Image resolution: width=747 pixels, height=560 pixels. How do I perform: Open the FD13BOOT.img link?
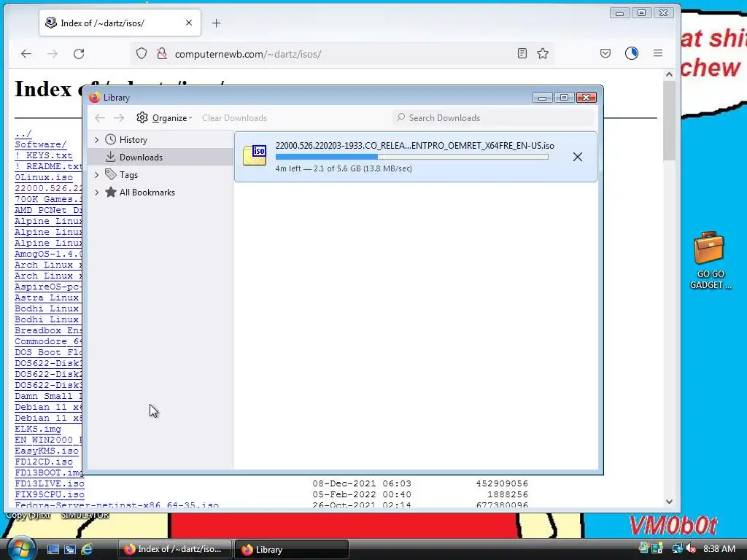click(49, 472)
